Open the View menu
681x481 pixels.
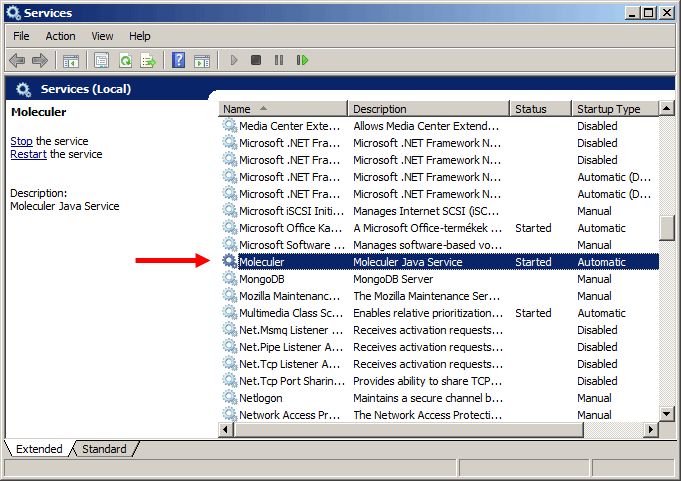(x=102, y=36)
